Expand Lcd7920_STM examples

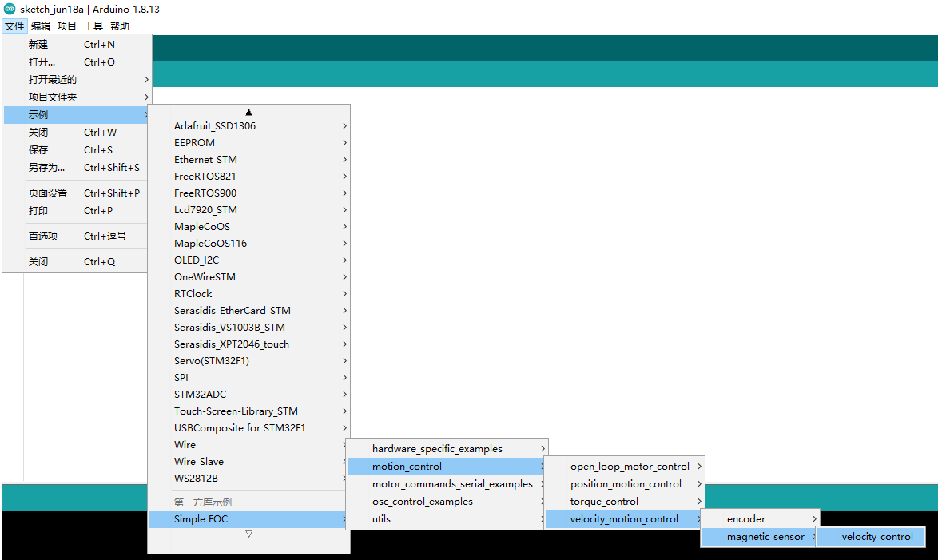[x=248, y=209]
